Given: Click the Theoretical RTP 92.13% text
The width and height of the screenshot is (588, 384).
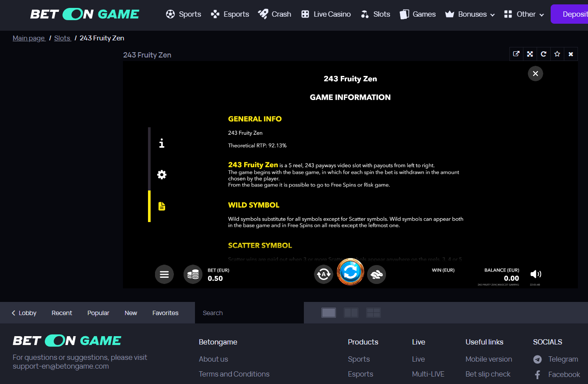Looking at the screenshot, I should coord(257,145).
